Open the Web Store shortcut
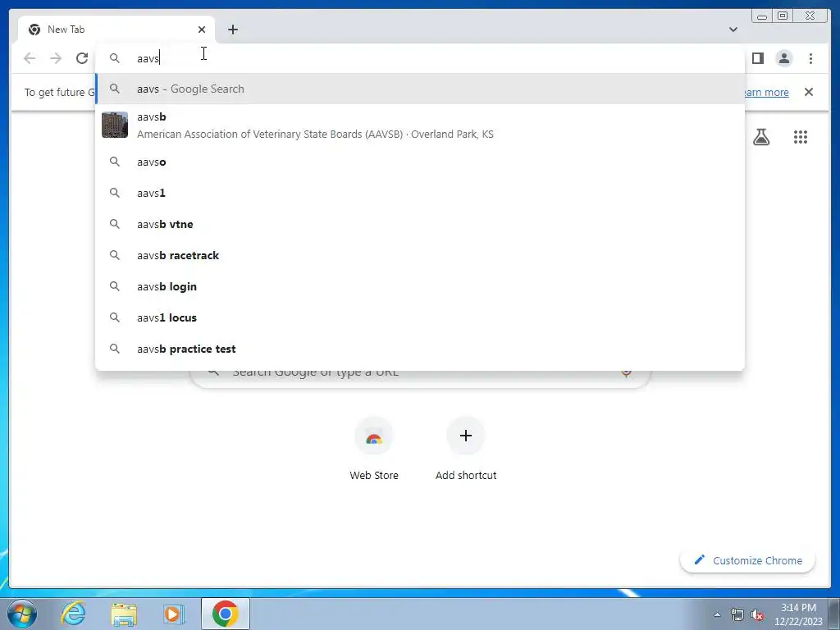 click(x=374, y=449)
